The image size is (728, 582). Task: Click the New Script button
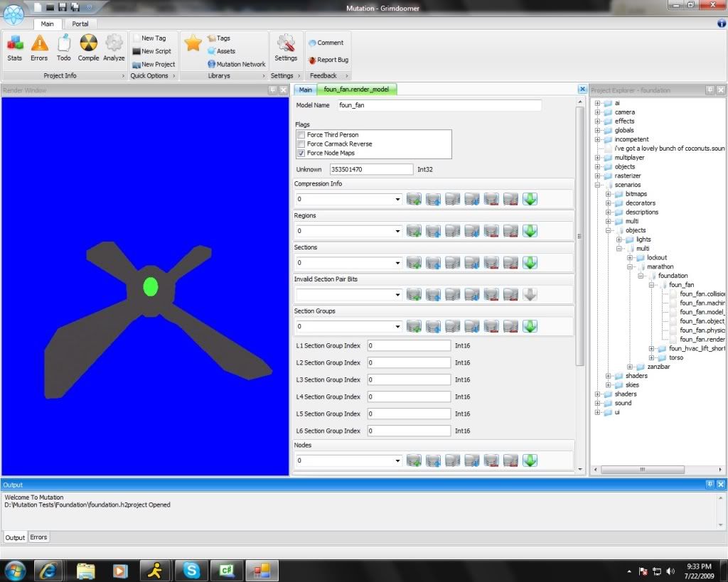[x=152, y=51]
